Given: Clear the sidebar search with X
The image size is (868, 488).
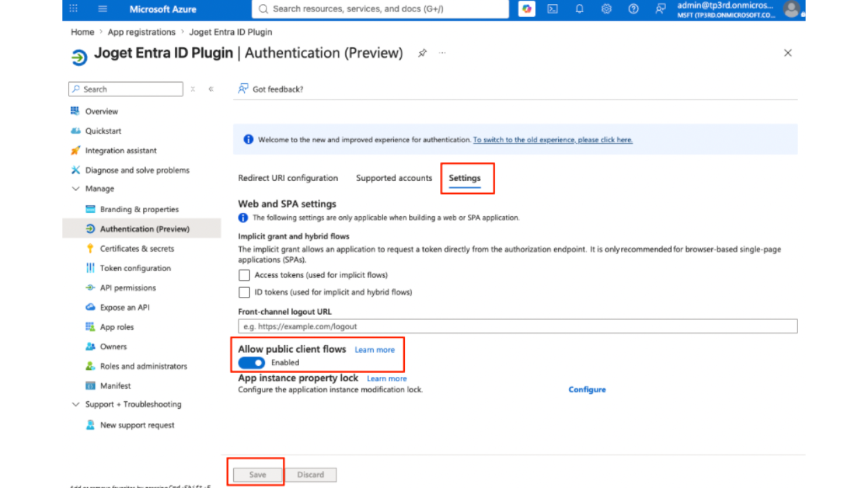Looking at the screenshot, I should click(x=193, y=89).
